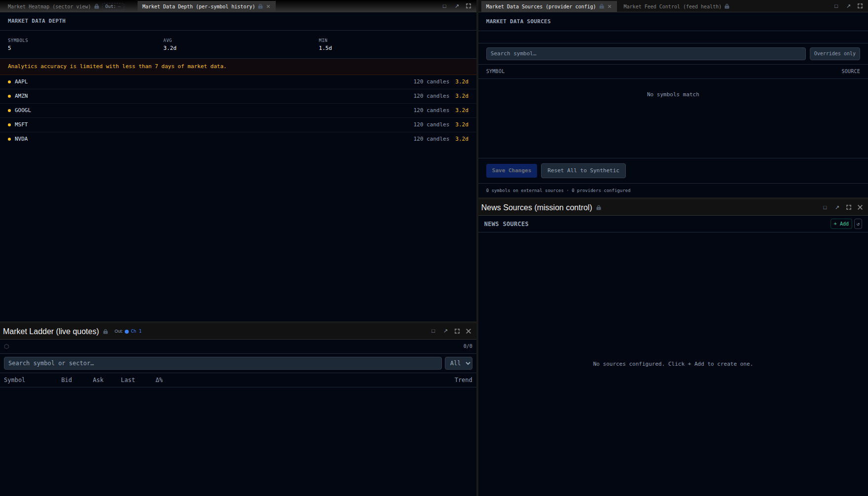Click the lock icon on Market Data Depth tab

[260, 6]
